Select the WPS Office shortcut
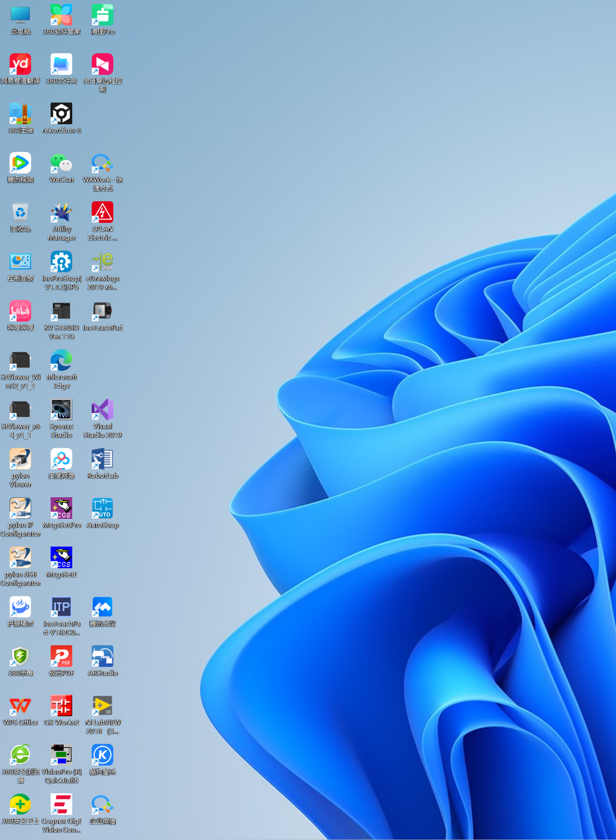The width and height of the screenshot is (616, 840). point(20,706)
